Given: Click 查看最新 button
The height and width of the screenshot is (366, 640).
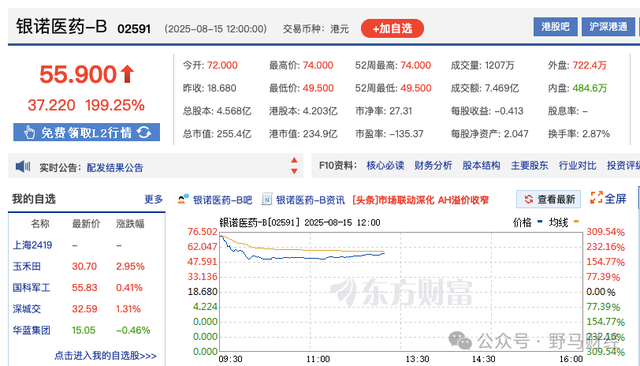Looking at the screenshot, I should (549, 199).
